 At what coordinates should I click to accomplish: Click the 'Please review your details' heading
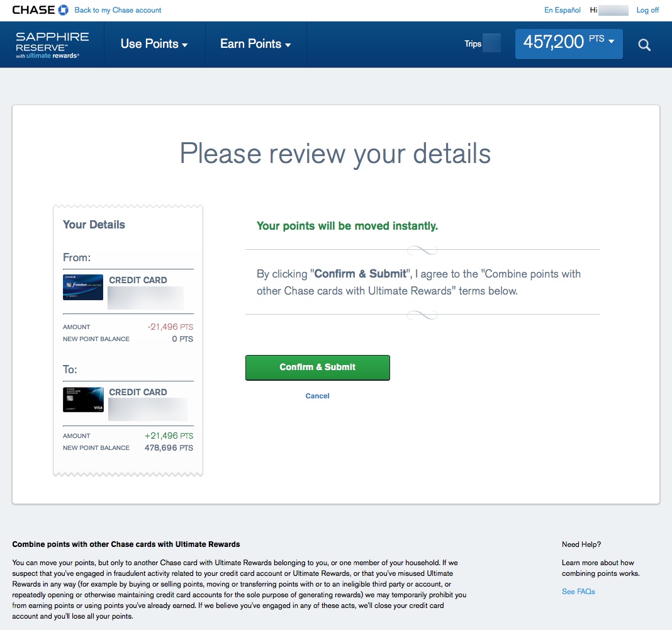pos(335,154)
